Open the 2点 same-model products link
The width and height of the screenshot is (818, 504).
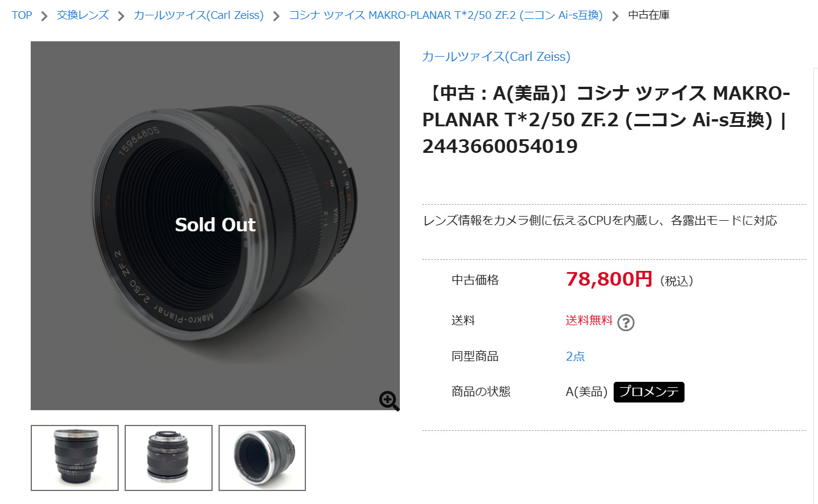coord(575,356)
